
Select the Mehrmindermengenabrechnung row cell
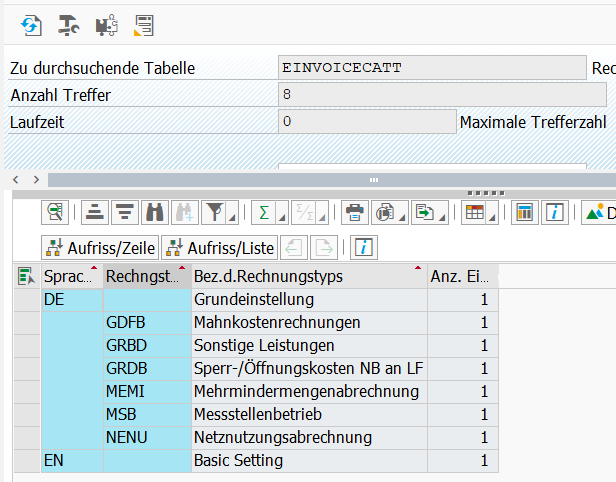point(307,391)
